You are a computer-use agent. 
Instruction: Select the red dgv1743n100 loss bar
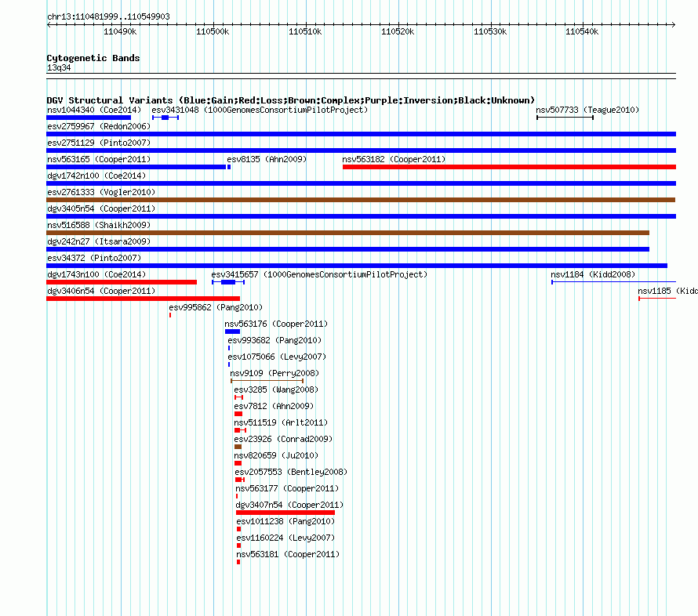coord(122,282)
